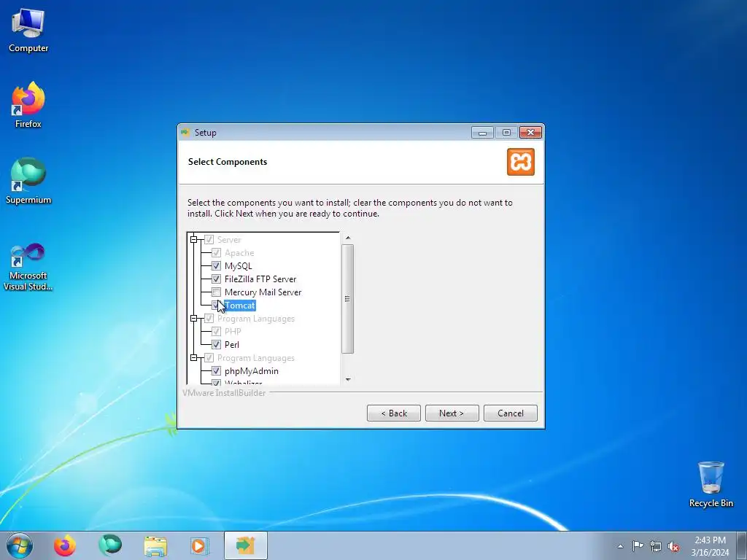This screenshot has width=747, height=560.
Task: Toggle the Tomcat component checkbox
Action: click(216, 306)
